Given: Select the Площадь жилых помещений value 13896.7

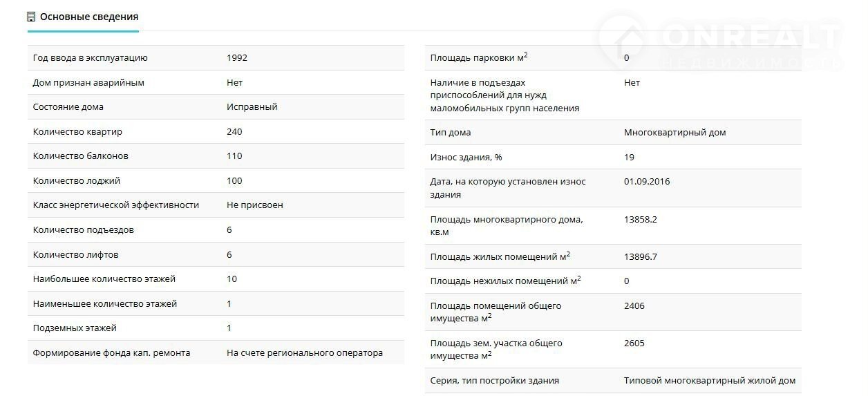Looking at the screenshot, I should (640, 257).
